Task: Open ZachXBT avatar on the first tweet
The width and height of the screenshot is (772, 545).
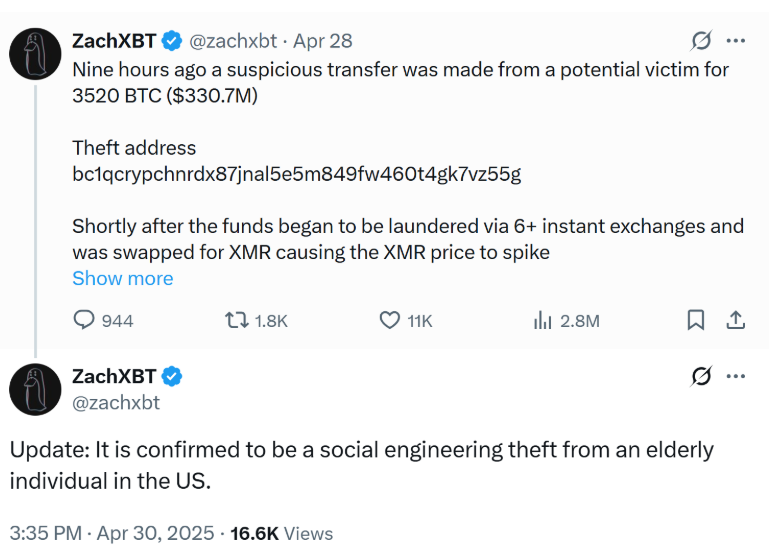Action: (35, 54)
